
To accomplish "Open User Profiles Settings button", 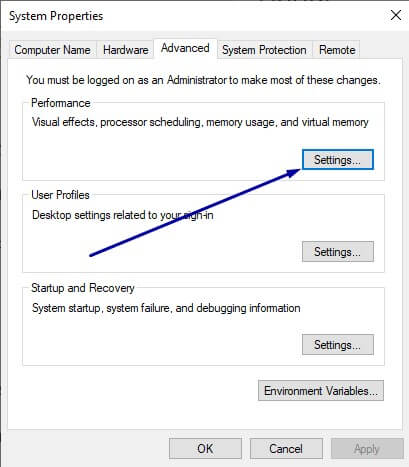I will click(338, 252).
